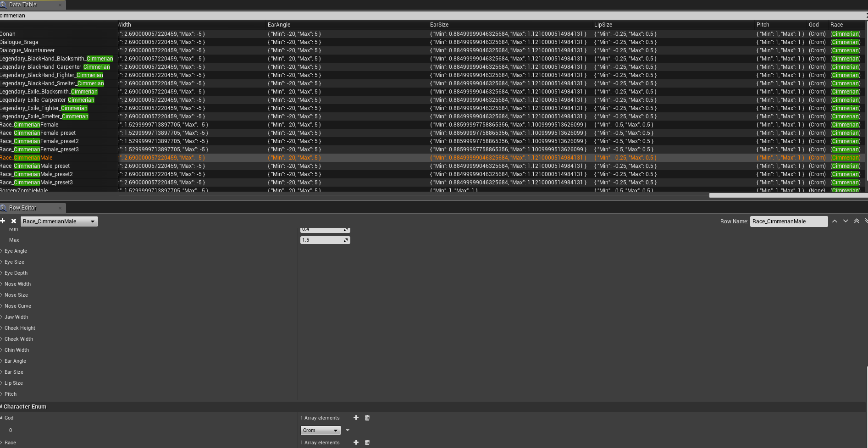The image size is (868, 448).
Task: Open the row selector dropdown Race_CimmerianMale
Action: (x=59, y=221)
